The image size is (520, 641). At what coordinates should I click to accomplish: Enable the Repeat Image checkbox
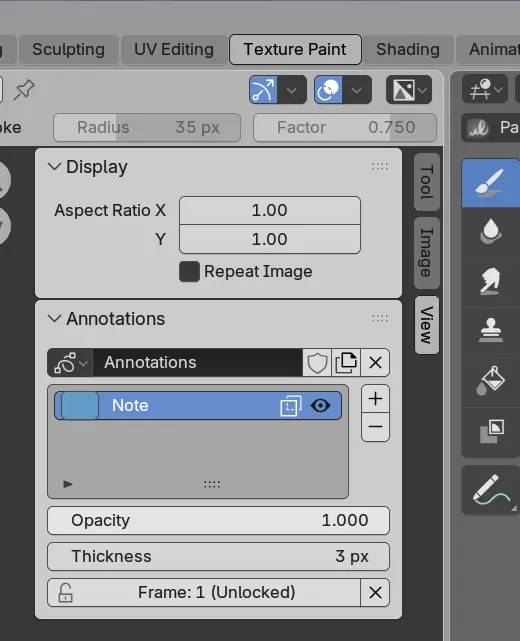click(x=189, y=271)
